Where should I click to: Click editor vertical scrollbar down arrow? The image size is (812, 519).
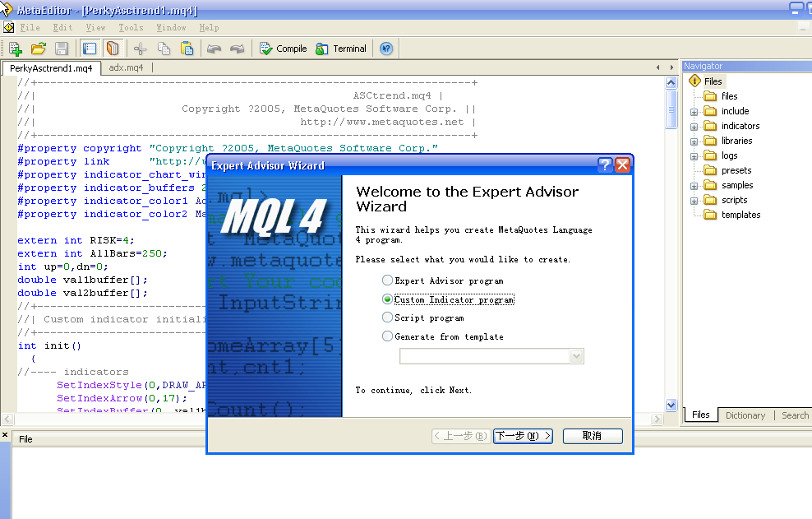click(671, 405)
